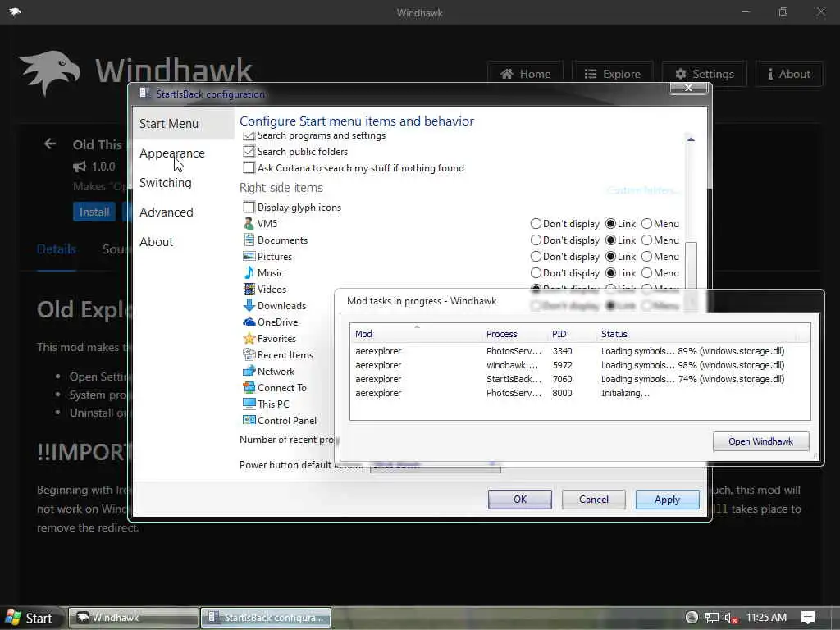Click the OK button

[x=519, y=500]
